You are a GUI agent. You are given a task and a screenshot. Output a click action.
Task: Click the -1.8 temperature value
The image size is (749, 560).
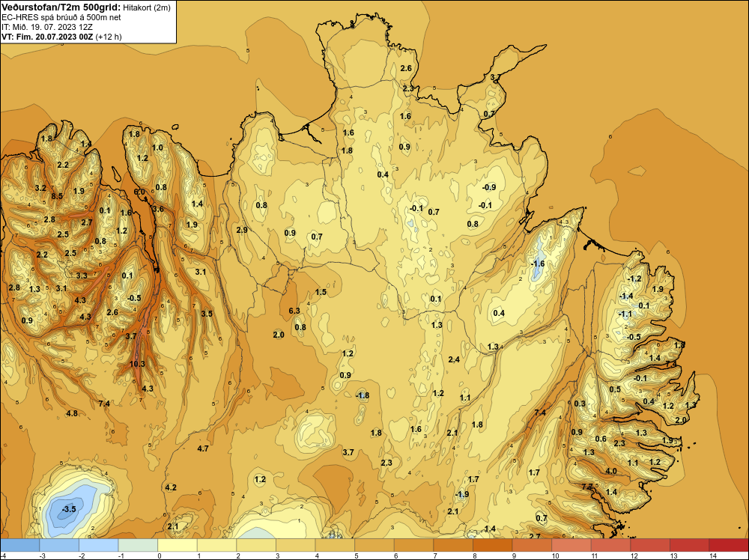[x=363, y=395]
